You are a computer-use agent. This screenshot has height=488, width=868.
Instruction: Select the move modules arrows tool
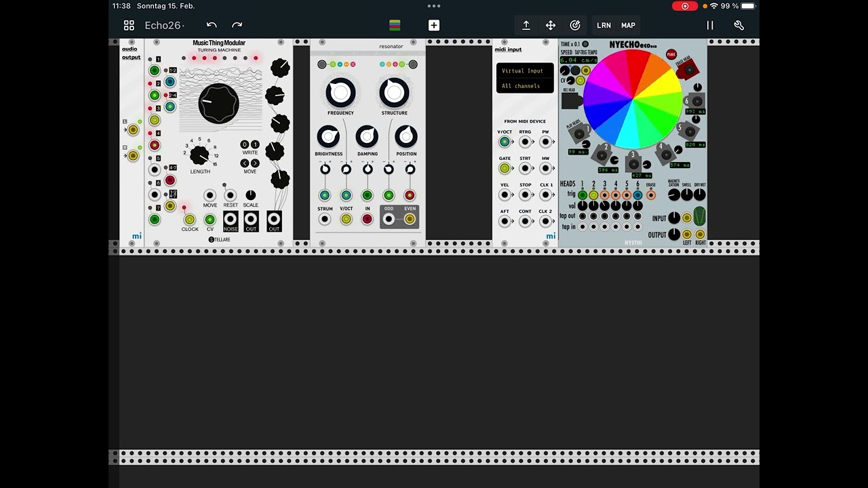(x=551, y=25)
